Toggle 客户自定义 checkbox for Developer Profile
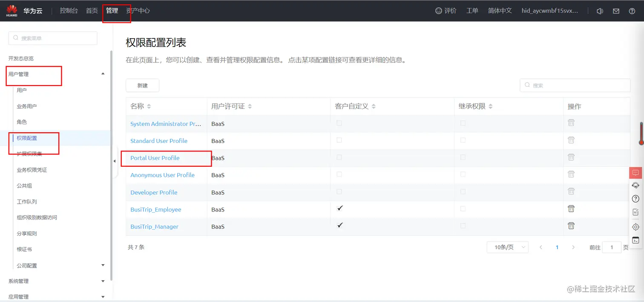The width and height of the screenshot is (644, 302). point(339,191)
